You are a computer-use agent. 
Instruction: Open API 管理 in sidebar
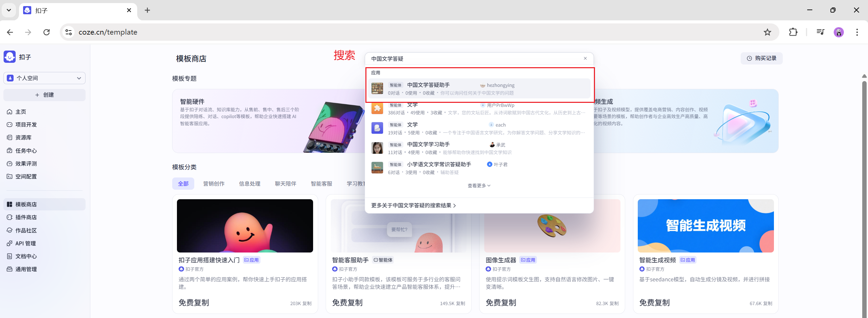coord(44,243)
